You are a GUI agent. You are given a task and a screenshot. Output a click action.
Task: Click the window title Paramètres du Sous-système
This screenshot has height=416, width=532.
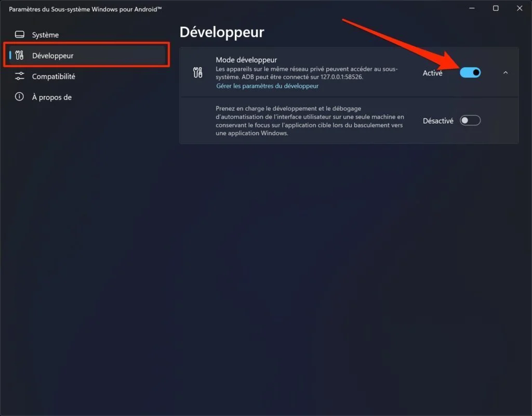pyautogui.click(x=85, y=9)
